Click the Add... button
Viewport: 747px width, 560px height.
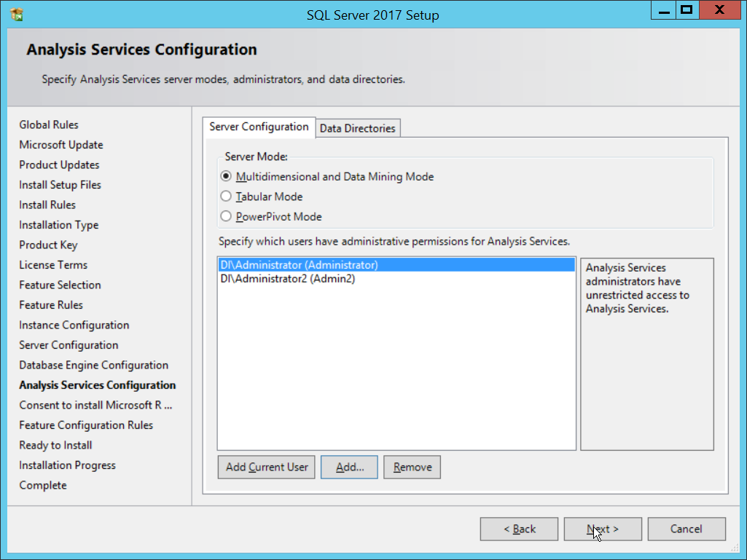349,468
